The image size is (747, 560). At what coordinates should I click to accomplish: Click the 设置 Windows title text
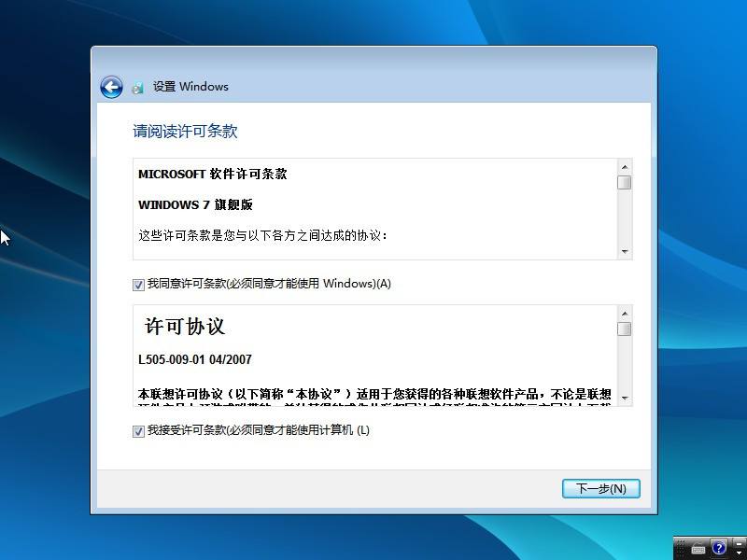coord(190,87)
